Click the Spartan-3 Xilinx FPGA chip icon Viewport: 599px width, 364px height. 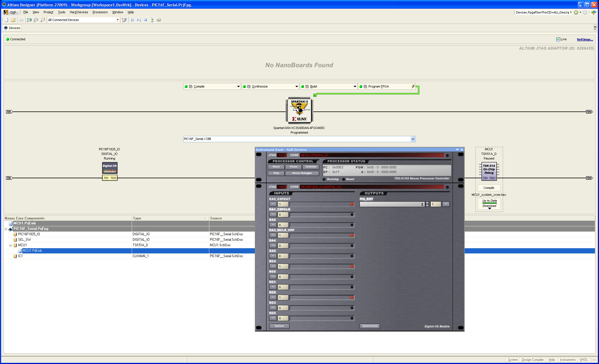pyautogui.click(x=299, y=111)
